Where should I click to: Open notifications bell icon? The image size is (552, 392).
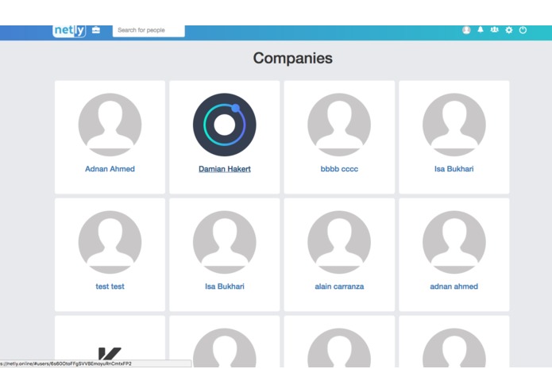pyautogui.click(x=481, y=29)
